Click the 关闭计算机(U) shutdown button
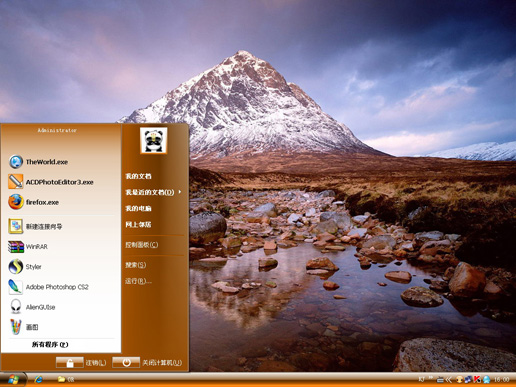 [x=147, y=363]
